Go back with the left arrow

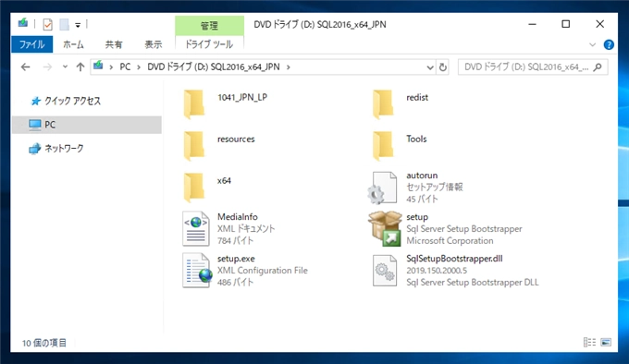(x=25, y=67)
